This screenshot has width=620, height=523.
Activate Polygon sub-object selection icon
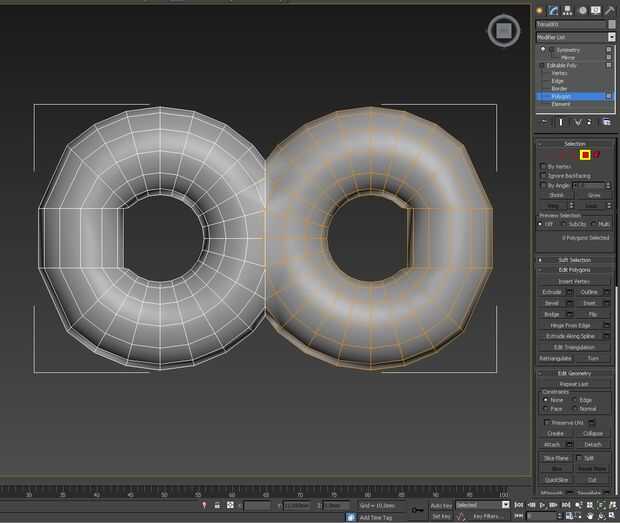[x=586, y=154]
